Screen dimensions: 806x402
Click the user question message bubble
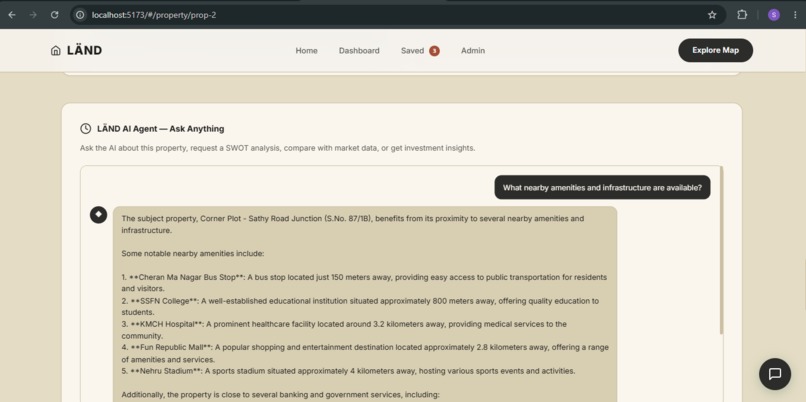(602, 188)
